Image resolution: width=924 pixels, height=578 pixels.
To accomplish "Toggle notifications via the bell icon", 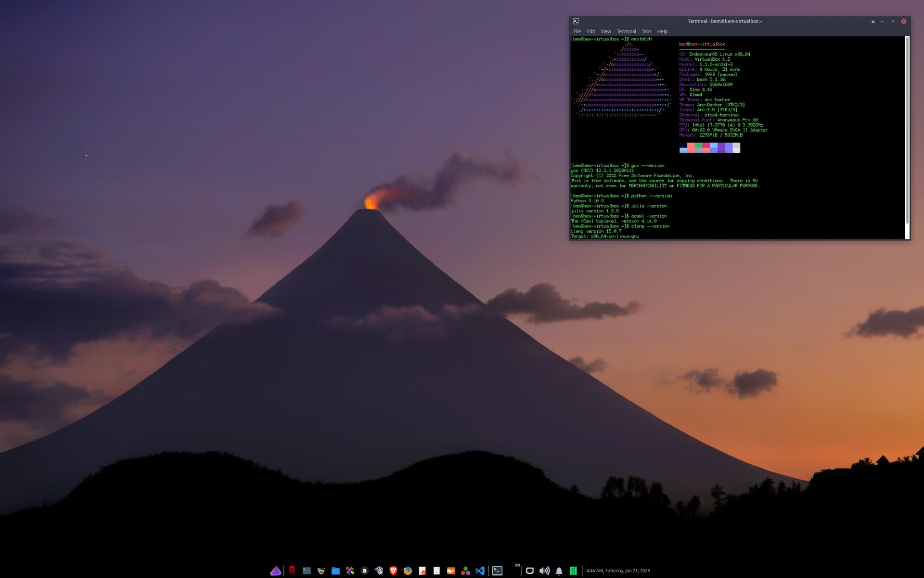I will pos(559,571).
